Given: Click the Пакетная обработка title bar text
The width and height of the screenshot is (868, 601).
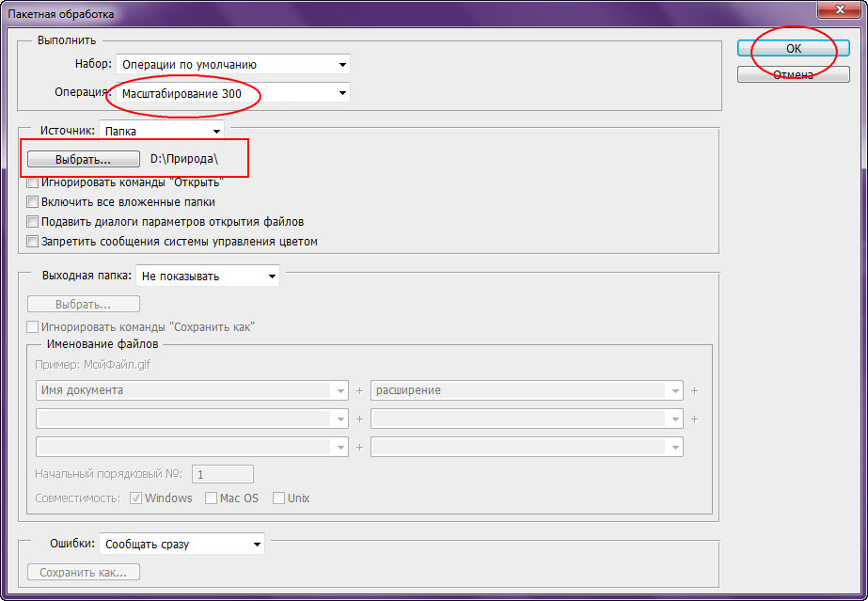Looking at the screenshot, I should point(61,14).
